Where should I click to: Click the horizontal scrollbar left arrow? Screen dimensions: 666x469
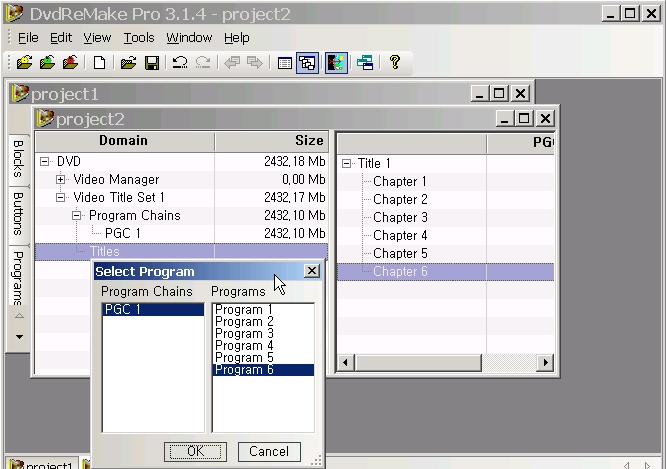(345, 363)
